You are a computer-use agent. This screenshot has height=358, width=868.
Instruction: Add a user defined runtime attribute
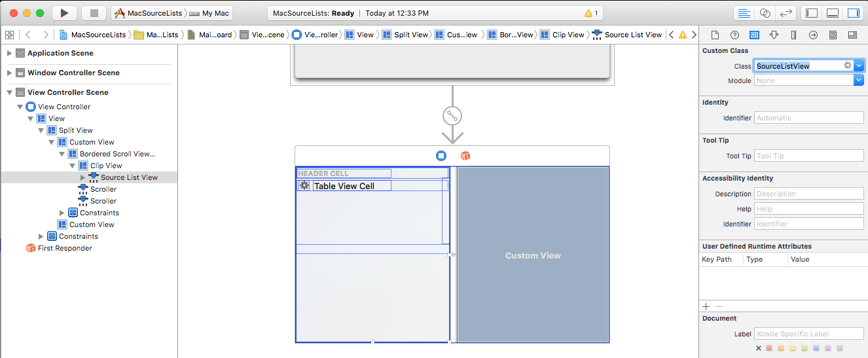(x=706, y=306)
